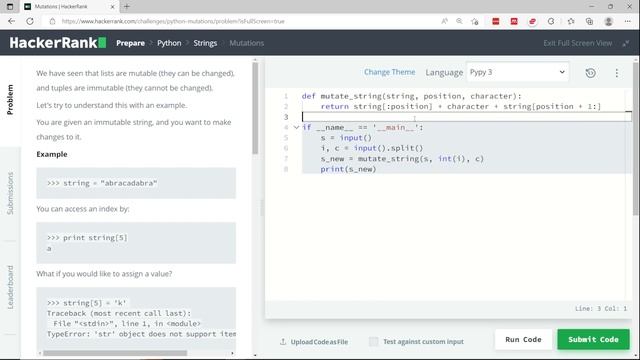This screenshot has width=640, height=360.
Task: Click the Change Theme link
Action: [x=389, y=72]
